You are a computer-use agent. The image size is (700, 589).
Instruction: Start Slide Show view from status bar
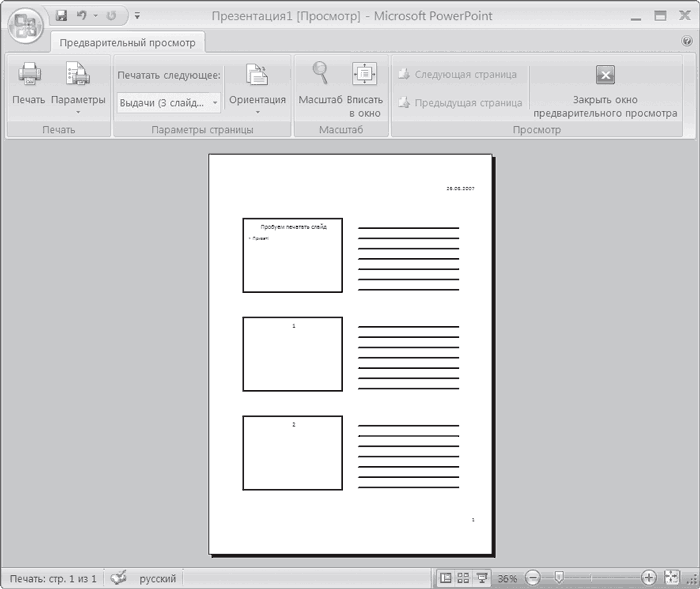[x=482, y=578]
